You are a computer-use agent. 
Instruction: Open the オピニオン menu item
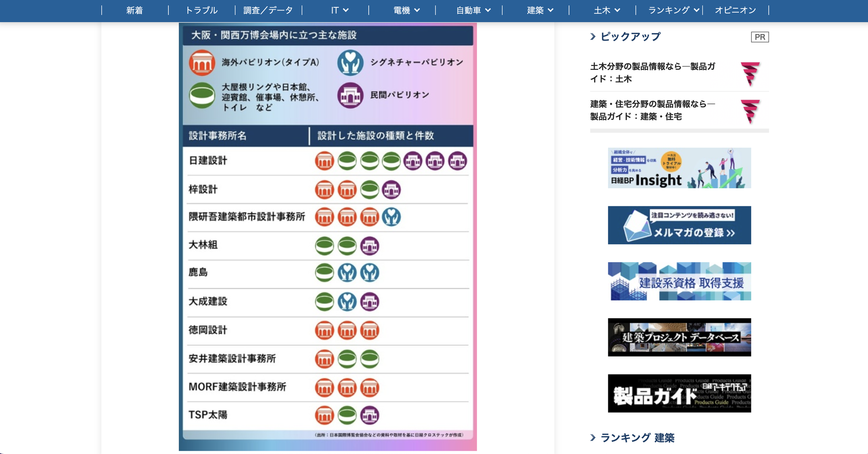tap(735, 10)
